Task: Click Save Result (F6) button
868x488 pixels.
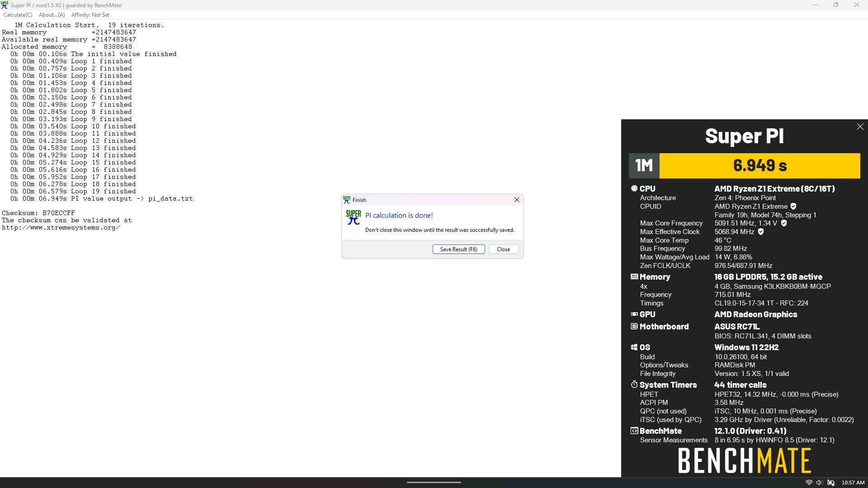Action: click(458, 249)
